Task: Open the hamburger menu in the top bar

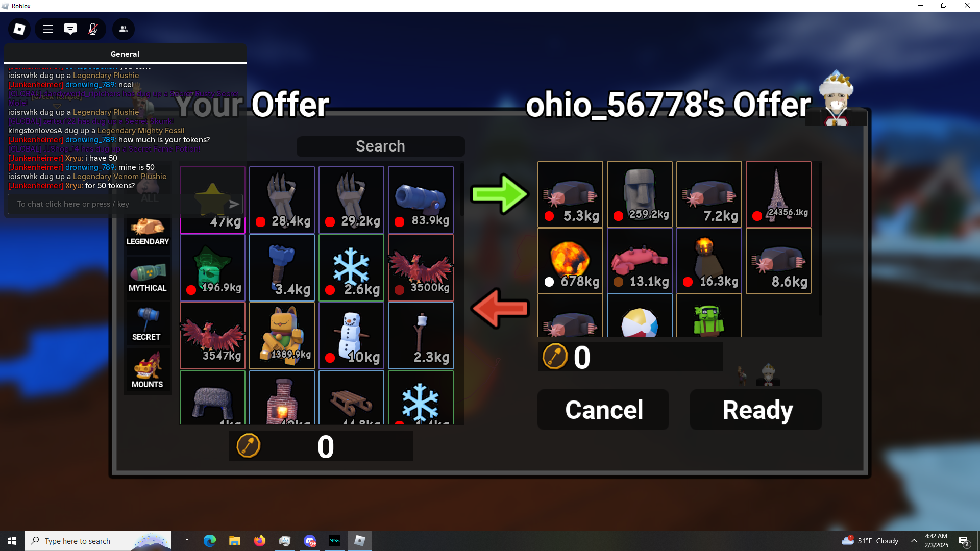Action: pyautogui.click(x=48, y=29)
